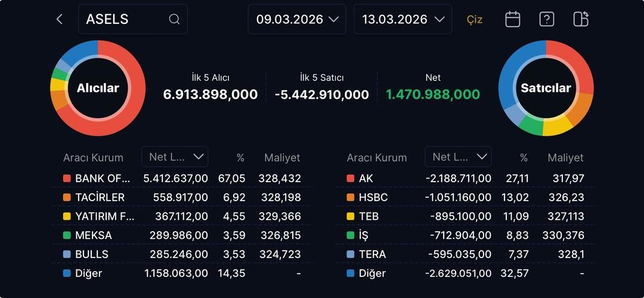Click the ASELS symbol search field

tap(125, 19)
